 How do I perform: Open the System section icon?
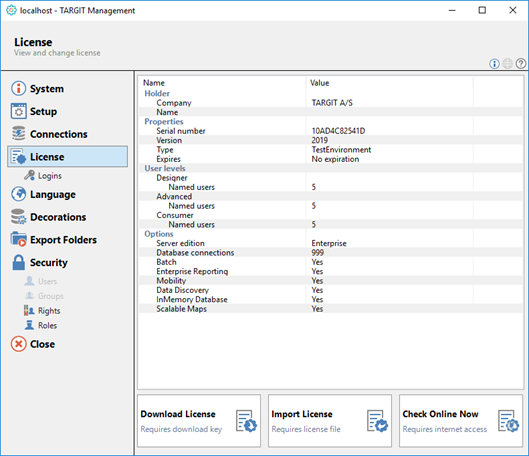point(18,88)
